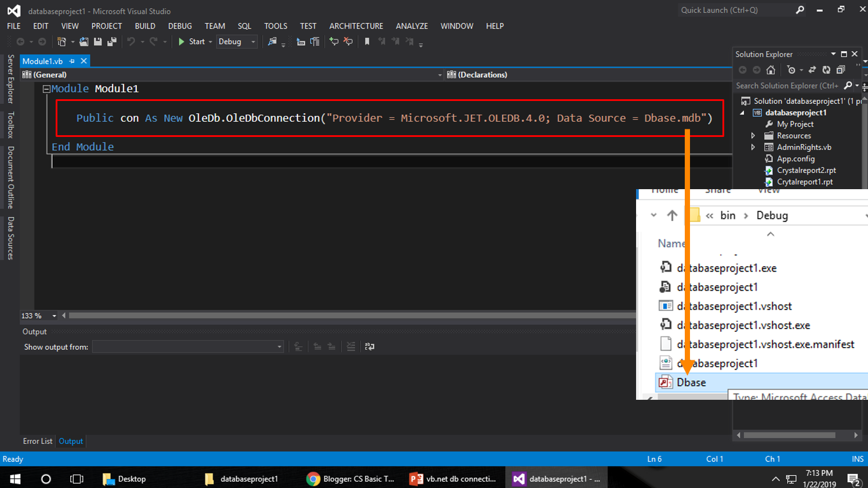Viewport: 868px width, 488px height.
Task: Open the Data Sources side tab
Action: (10, 238)
